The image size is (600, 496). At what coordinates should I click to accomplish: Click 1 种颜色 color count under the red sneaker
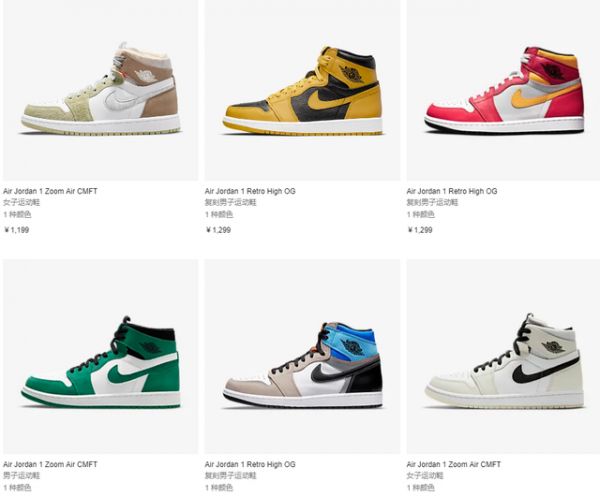point(421,214)
